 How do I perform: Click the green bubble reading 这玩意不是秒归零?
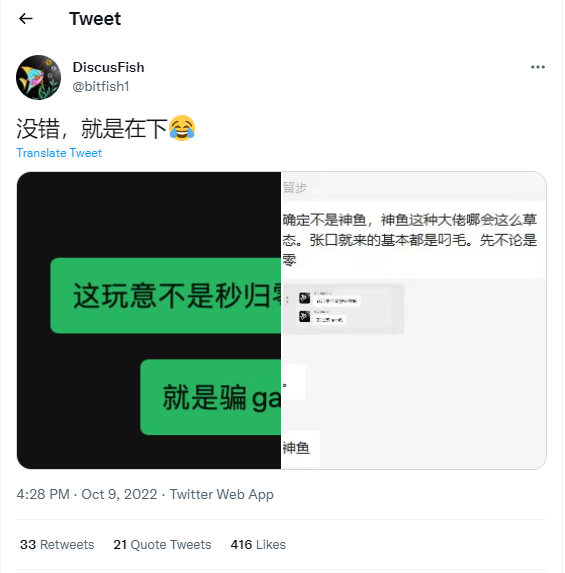(166, 296)
